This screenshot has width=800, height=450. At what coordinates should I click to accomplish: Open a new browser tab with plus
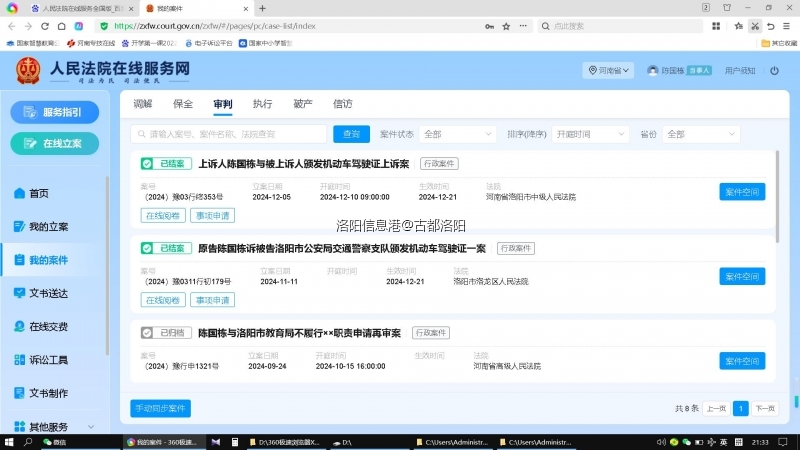[x=262, y=8]
